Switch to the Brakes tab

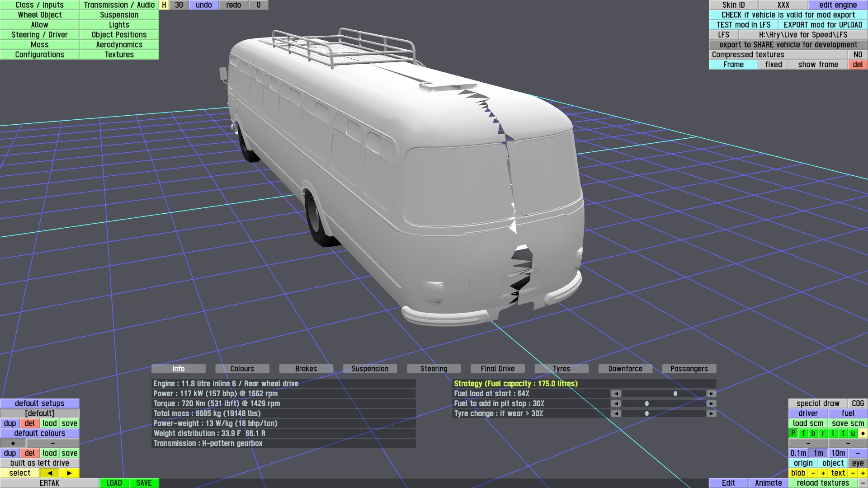(x=306, y=369)
